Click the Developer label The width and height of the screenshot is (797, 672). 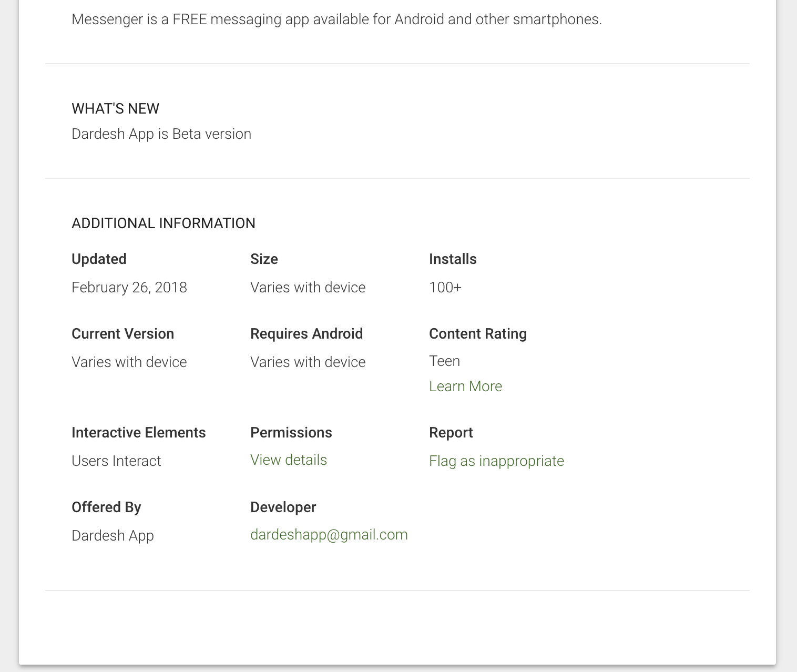[x=283, y=507]
